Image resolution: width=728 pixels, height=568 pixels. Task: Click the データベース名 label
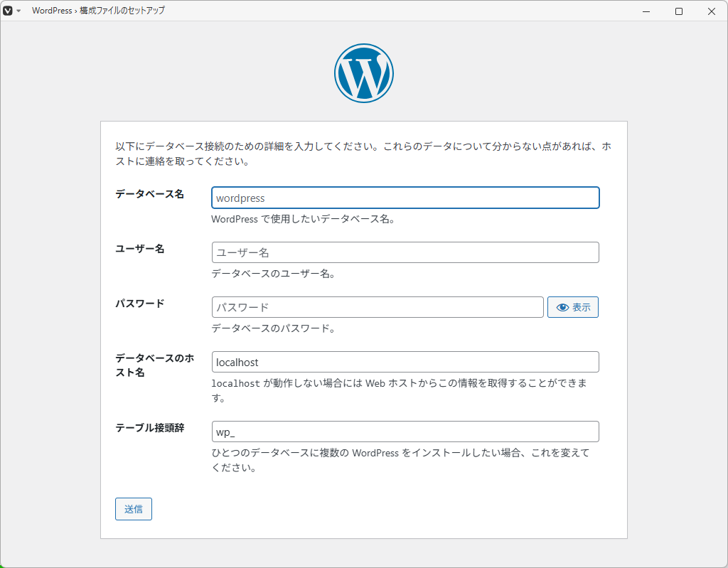149,194
